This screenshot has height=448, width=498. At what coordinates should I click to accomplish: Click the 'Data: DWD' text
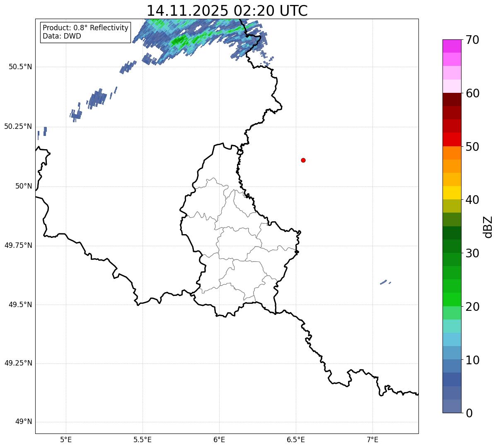tap(62, 36)
